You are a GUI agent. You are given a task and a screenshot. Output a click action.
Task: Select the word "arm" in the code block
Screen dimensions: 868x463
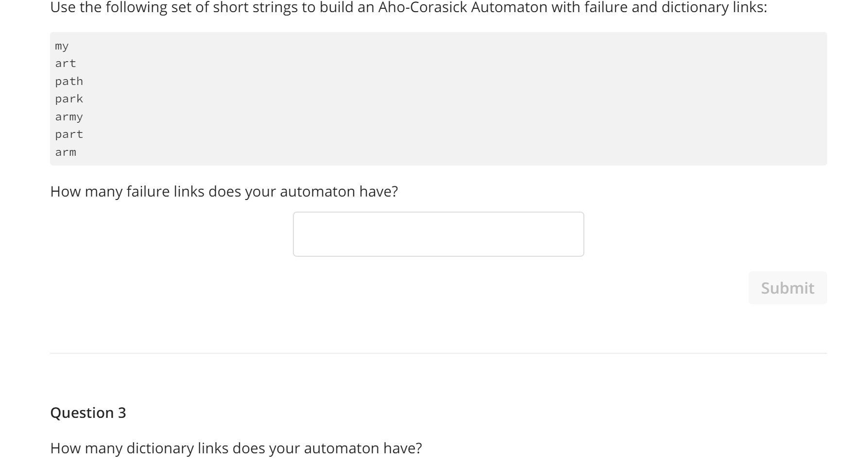(65, 152)
